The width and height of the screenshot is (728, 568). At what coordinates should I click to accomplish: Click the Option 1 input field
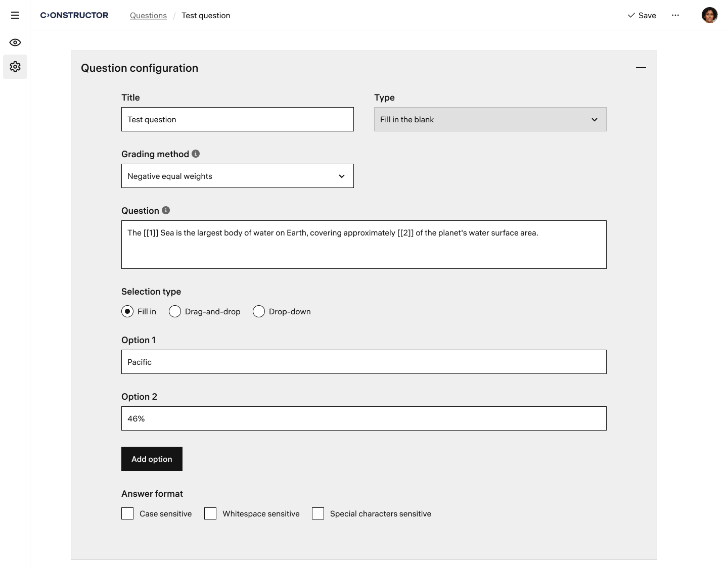[363, 362]
